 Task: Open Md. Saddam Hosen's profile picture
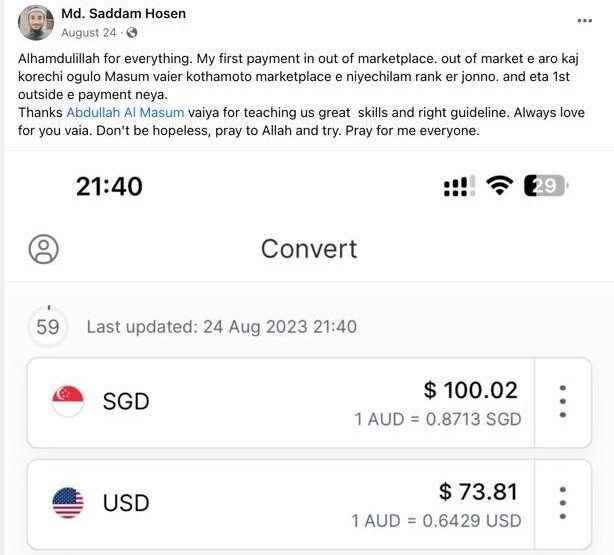pyautogui.click(x=36, y=23)
